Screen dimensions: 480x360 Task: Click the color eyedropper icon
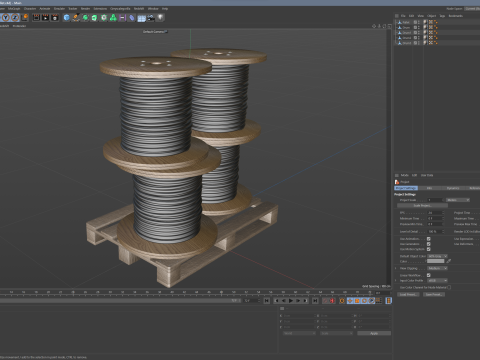(449, 261)
